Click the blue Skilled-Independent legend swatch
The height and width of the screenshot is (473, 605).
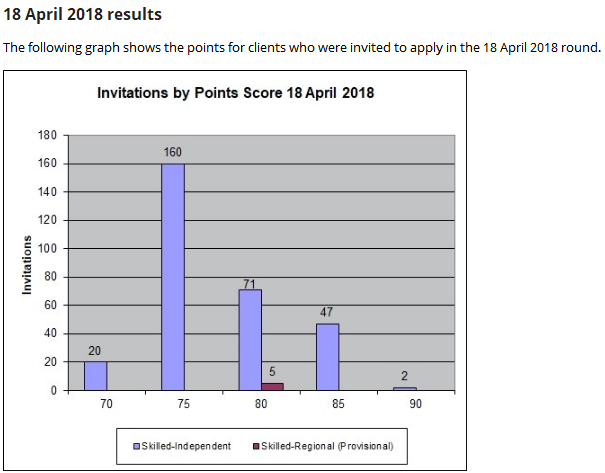point(137,445)
